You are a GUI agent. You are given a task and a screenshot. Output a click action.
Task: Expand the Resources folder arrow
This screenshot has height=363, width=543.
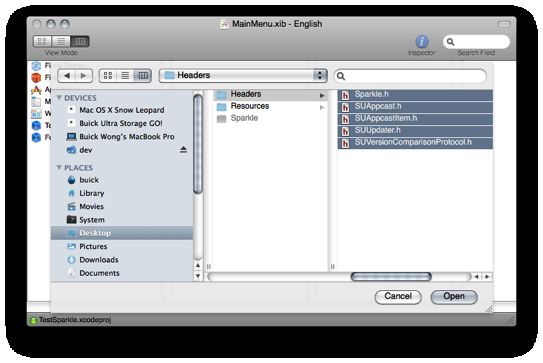pos(322,107)
